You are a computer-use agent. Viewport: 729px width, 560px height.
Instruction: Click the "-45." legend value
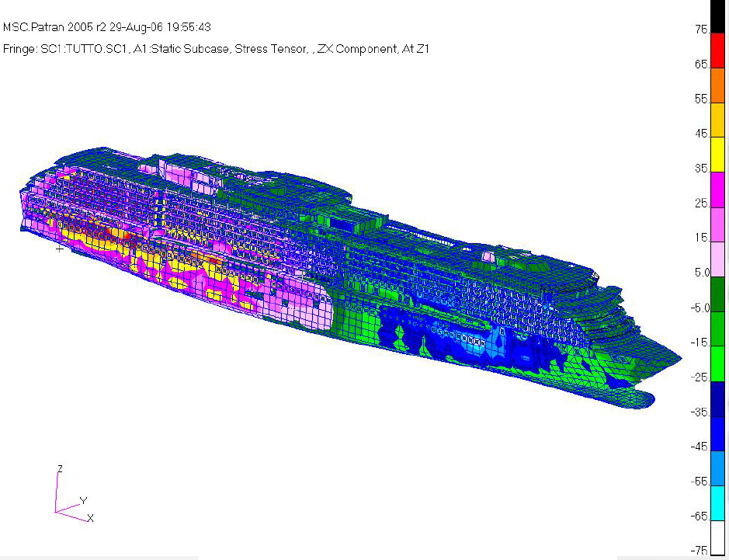tap(700, 447)
